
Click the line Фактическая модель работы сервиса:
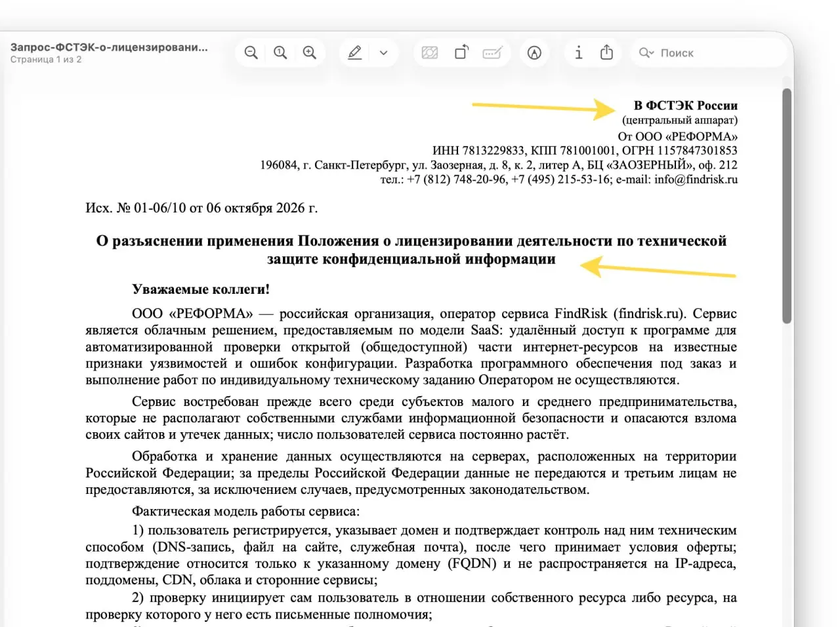(245, 512)
